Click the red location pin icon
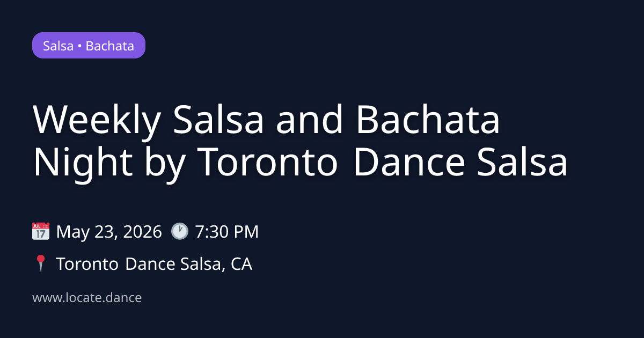 click(x=41, y=264)
